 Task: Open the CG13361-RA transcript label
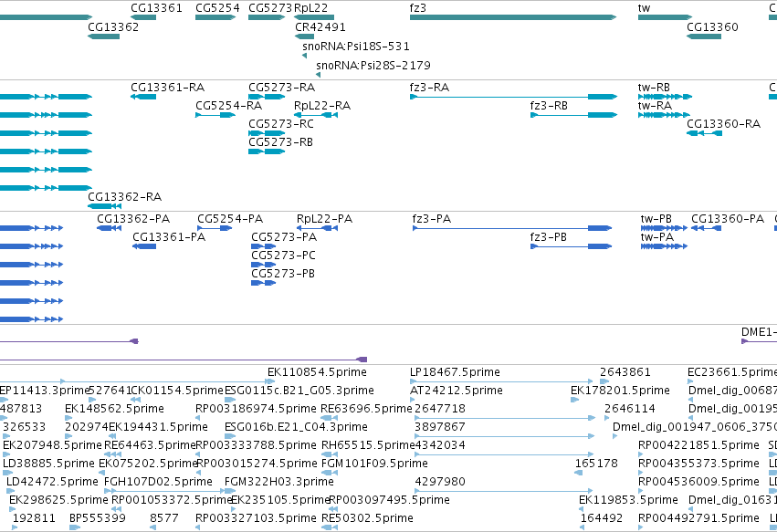(167, 88)
